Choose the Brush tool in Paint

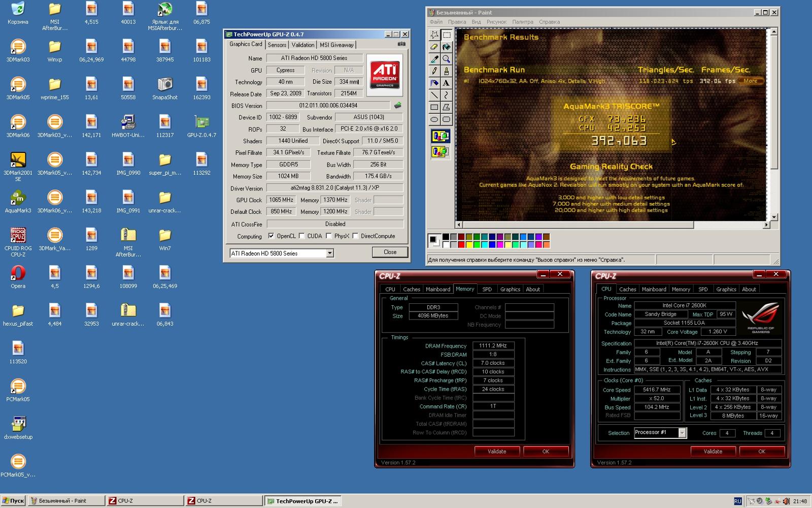(x=446, y=71)
